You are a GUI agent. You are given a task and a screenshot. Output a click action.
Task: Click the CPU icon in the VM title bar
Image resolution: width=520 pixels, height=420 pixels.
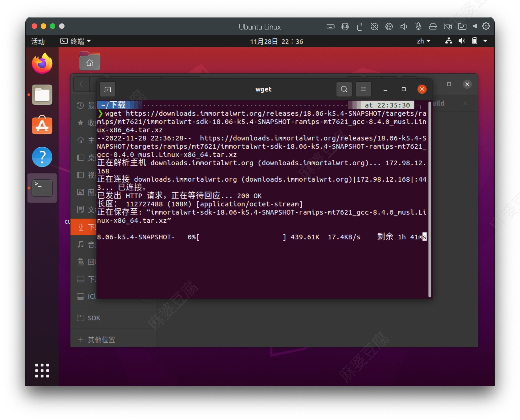(345, 26)
